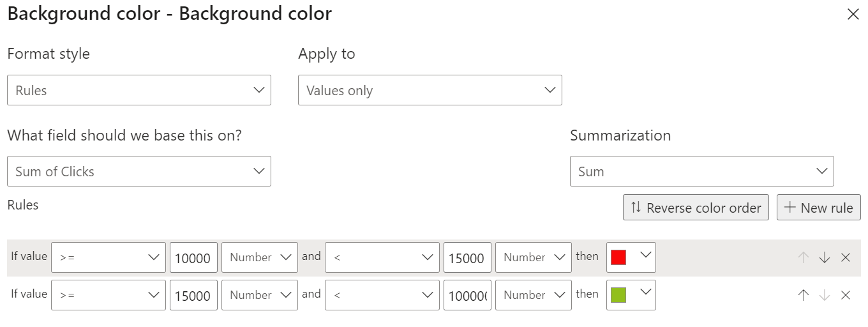868x327 pixels.
Task: Edit the first rule's 15000 upper value field
Action: pyautogui.click(x=467, y=257)
